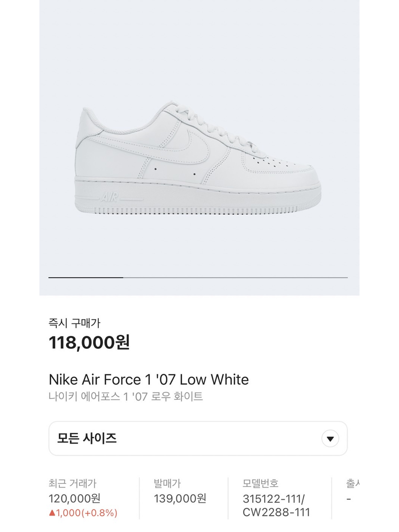This screenshot has width=399, height=532.
Task: Tap the 118,000원 instant buy price
Action: tap(89, 342)
